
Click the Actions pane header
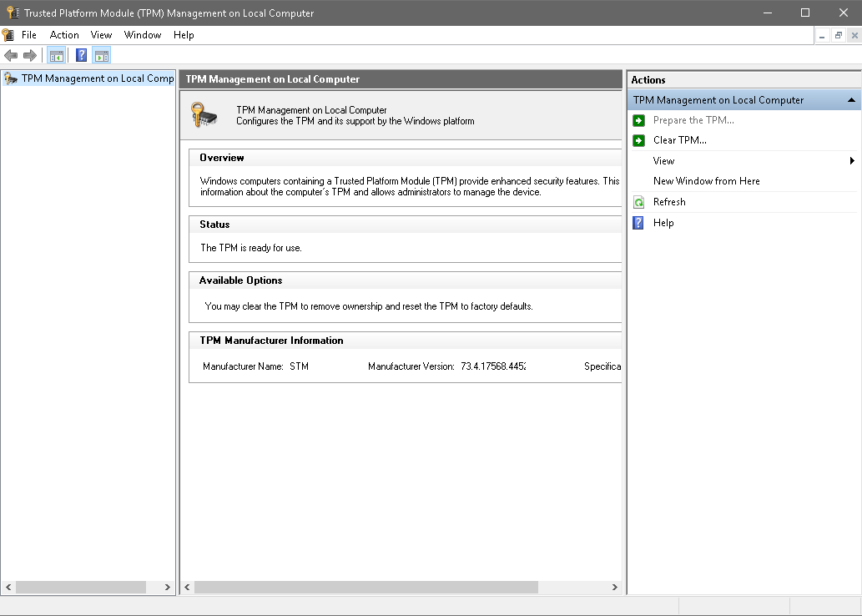tap(744, 80)
